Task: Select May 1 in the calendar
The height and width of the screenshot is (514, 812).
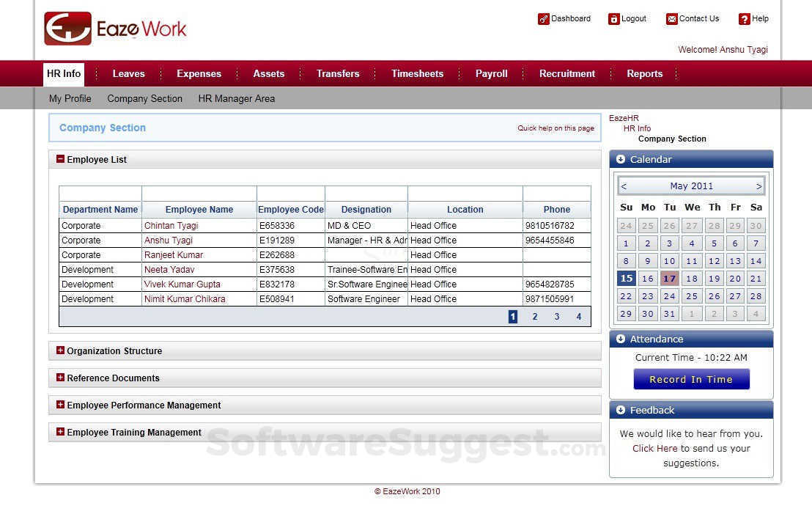Action: click(626, 243)
